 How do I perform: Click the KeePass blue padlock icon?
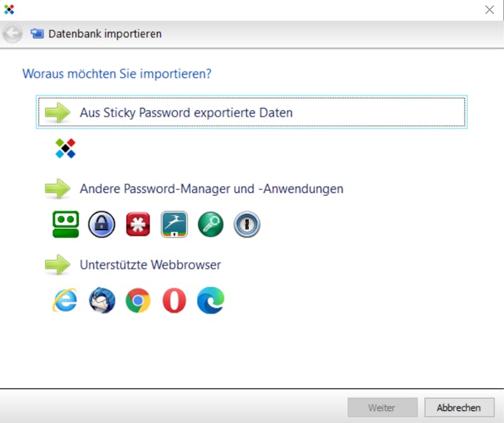tap(101, 224)
